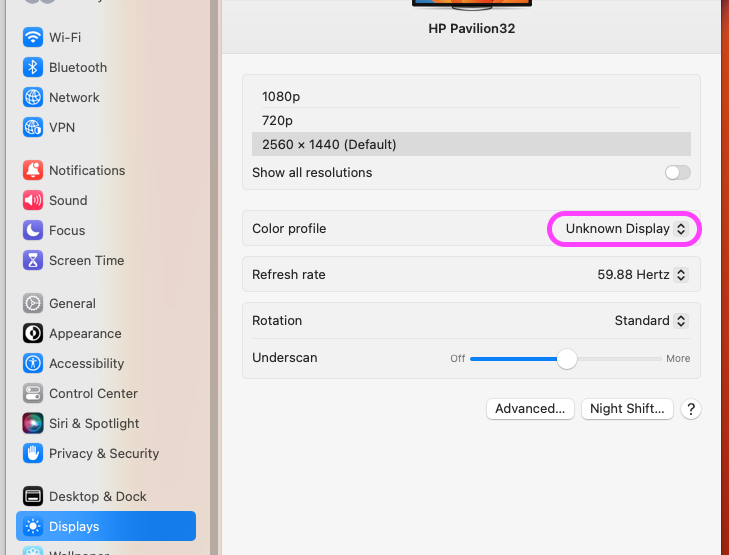Open Focus label in sidebar
The image size is (729, 555).
[67, 231]
